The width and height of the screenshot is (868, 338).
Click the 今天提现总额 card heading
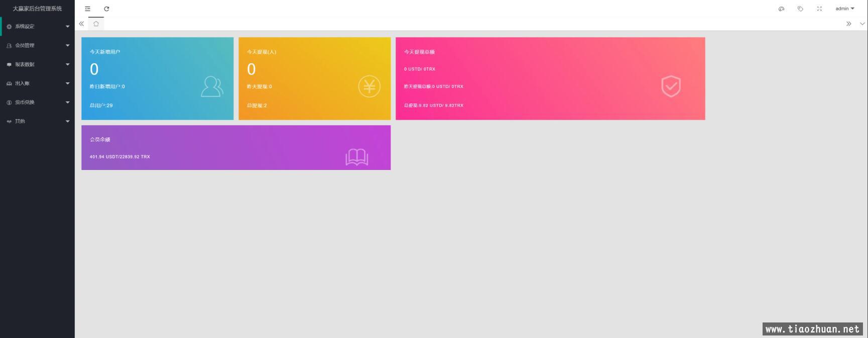click(419, 52)
